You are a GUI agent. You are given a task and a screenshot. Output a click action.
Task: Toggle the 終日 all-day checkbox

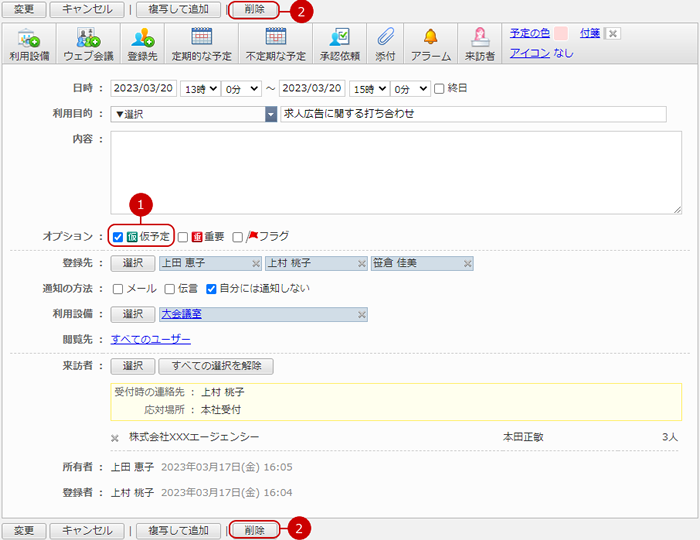click(x=439, y=89)
